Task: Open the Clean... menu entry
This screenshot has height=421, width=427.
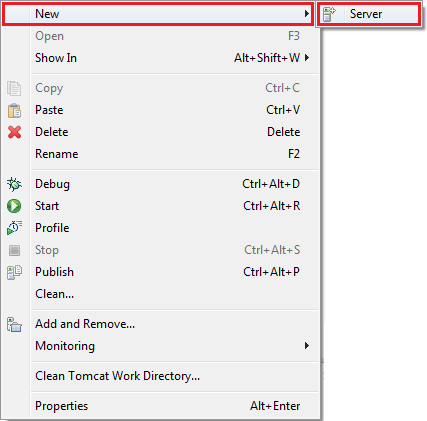Action: pos(160,294)
